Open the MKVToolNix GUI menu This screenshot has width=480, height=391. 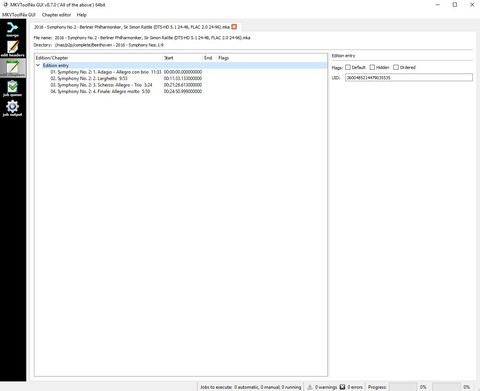point(19,15)
